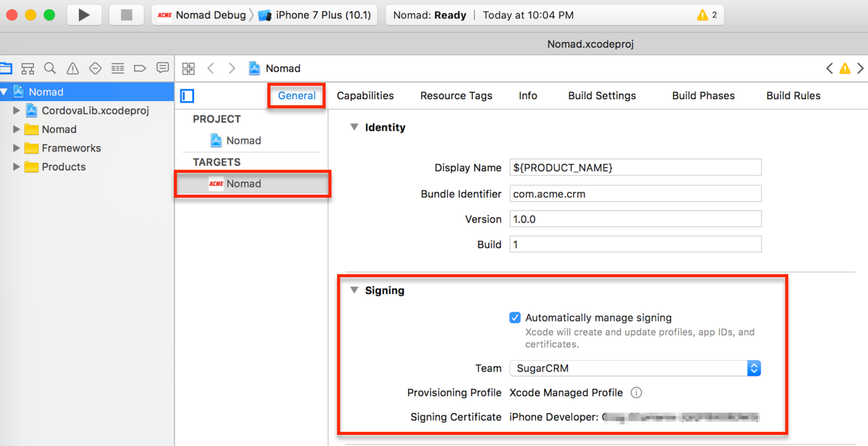Run the app with the Play button
868x446 pixels.
84,15
